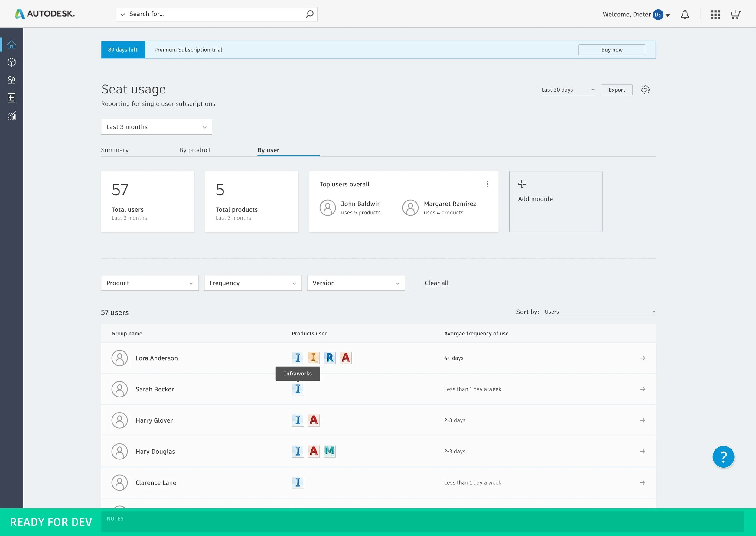This screenshot has width=756, height=536.
Task: Switch to the By product tab
Action: tap(195, 150)
